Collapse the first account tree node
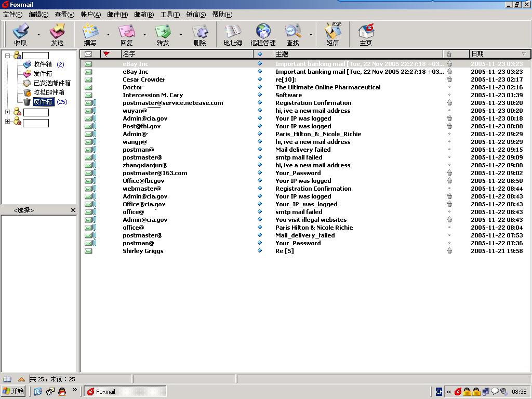 pos(8,56)
